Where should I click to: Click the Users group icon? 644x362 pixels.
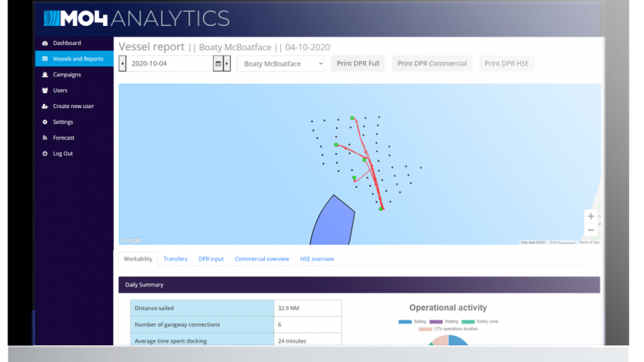tap(44, 90)
